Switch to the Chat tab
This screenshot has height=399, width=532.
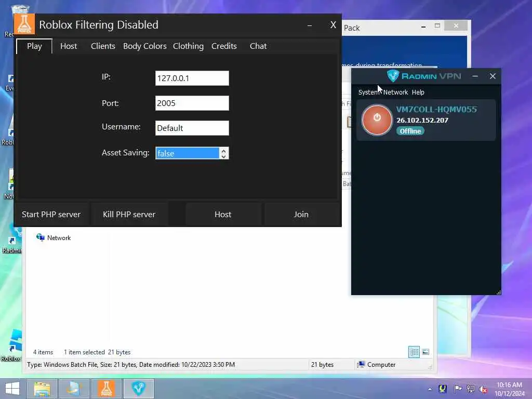click(x=258, y=46)
